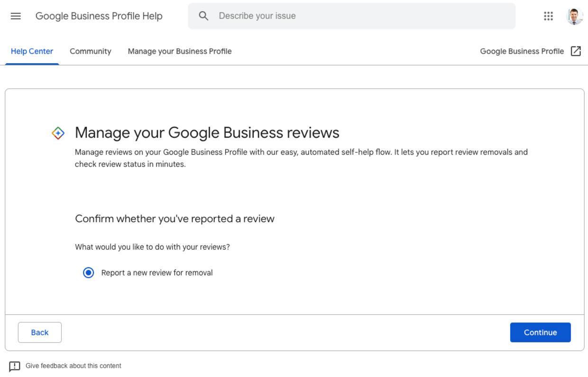Click the Google Business Profile Help title
588x377 pixels.
click(x=99, y=16)
